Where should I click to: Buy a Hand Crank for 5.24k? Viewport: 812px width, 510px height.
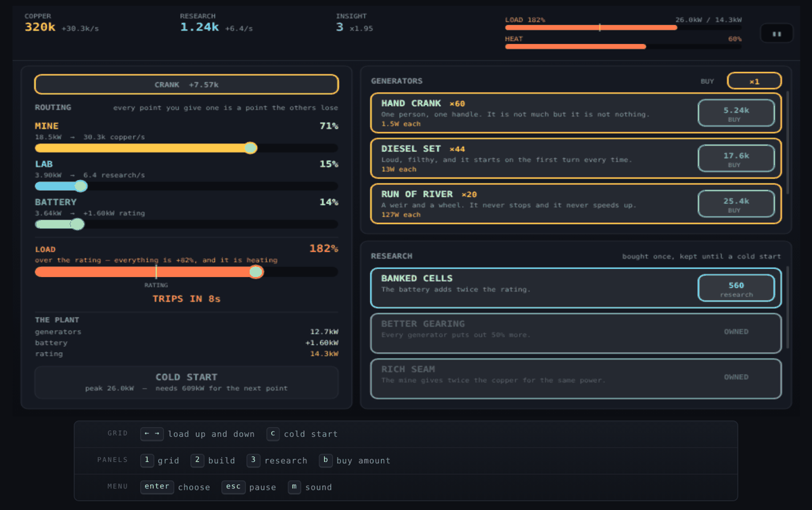[x=736, y=113]
